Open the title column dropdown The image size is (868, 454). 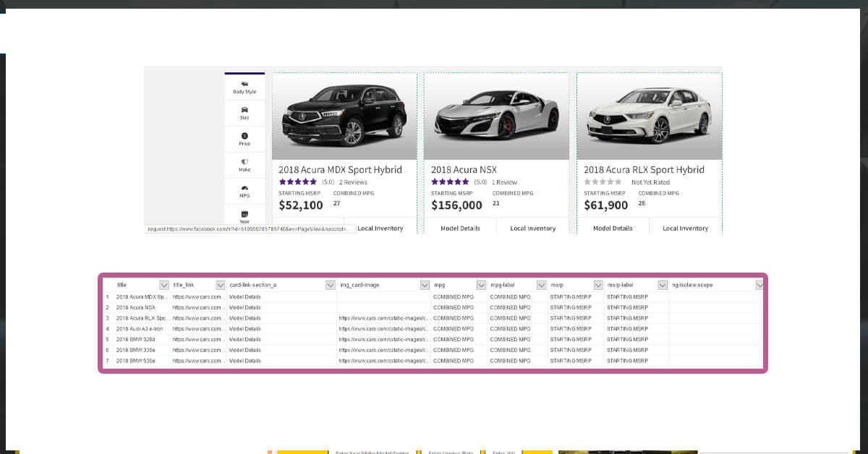tap(164, 285)
